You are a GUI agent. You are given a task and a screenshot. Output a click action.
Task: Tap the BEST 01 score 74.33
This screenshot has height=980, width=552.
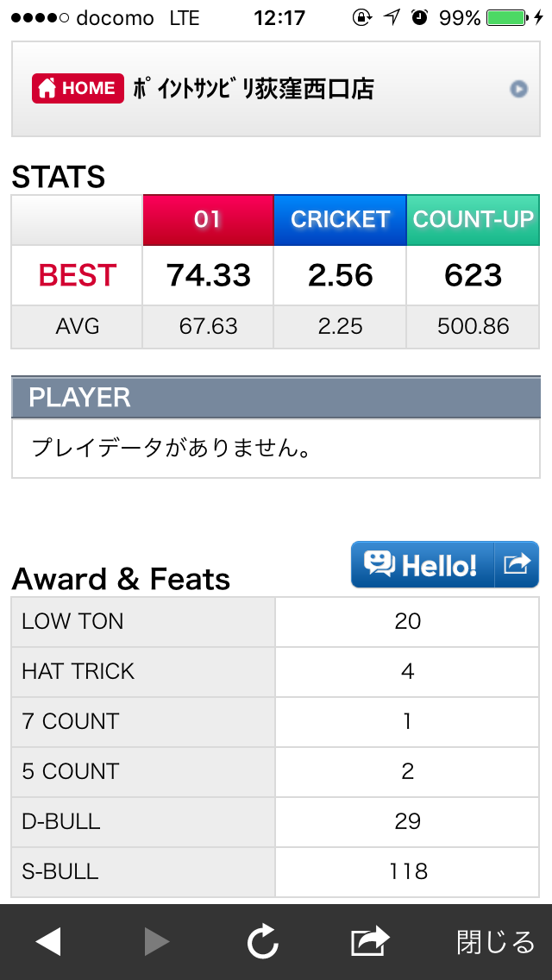click(208, 276)
